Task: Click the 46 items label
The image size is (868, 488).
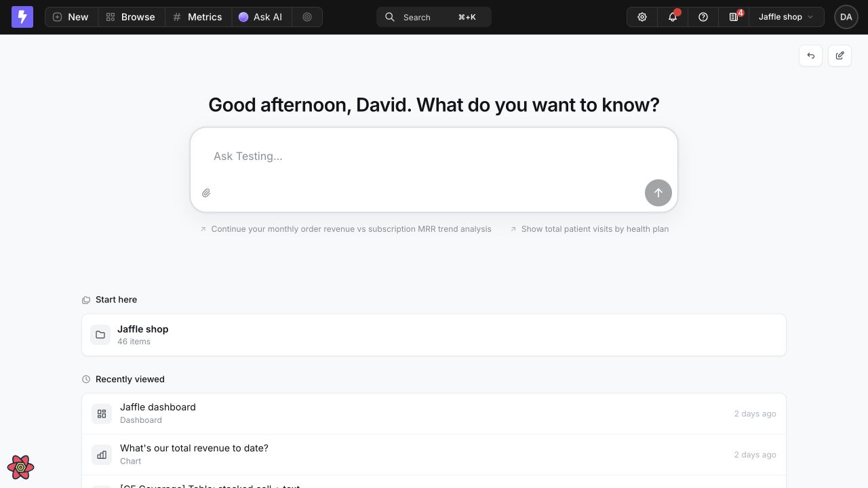Action: [134, 342]
